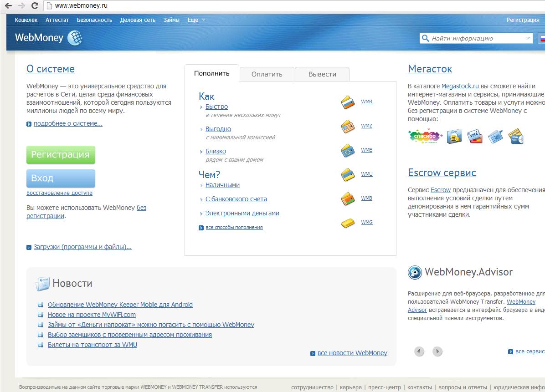
Task: Click the WebMoney globe logo icon
Action: point(75,38)
